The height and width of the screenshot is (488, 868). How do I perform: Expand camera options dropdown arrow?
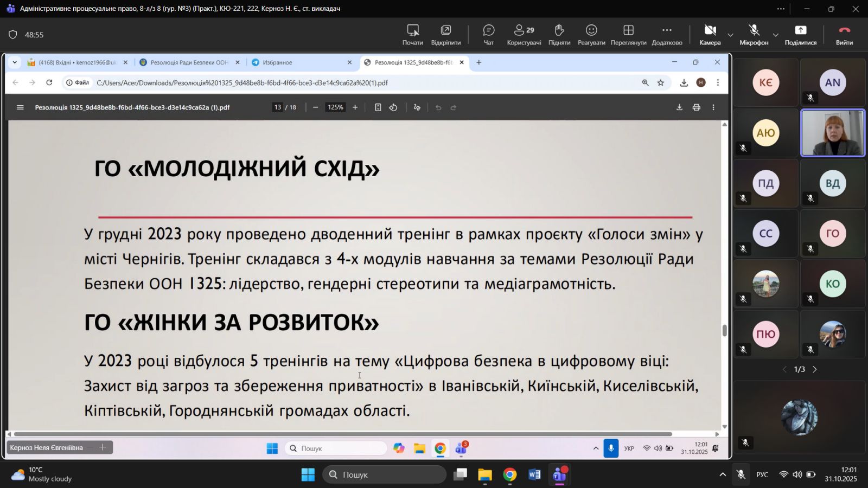pyautogui.click(x=730, y=35)
